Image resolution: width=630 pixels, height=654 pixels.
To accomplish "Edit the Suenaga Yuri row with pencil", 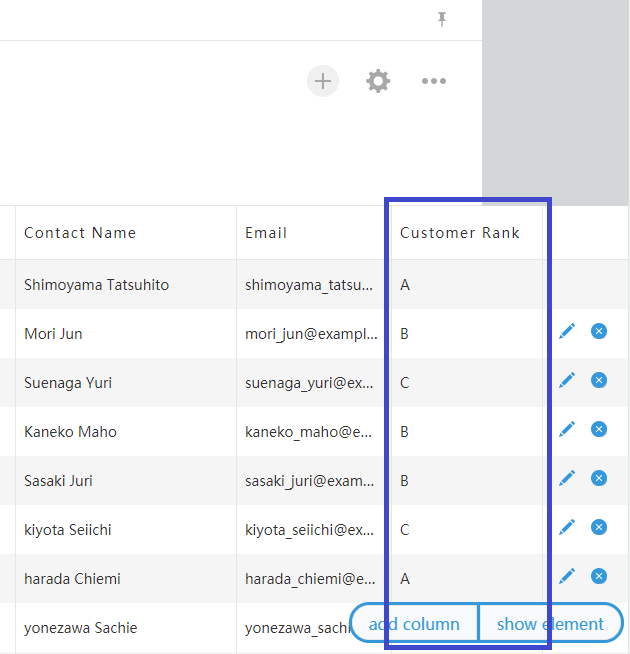I will (567, 380).
